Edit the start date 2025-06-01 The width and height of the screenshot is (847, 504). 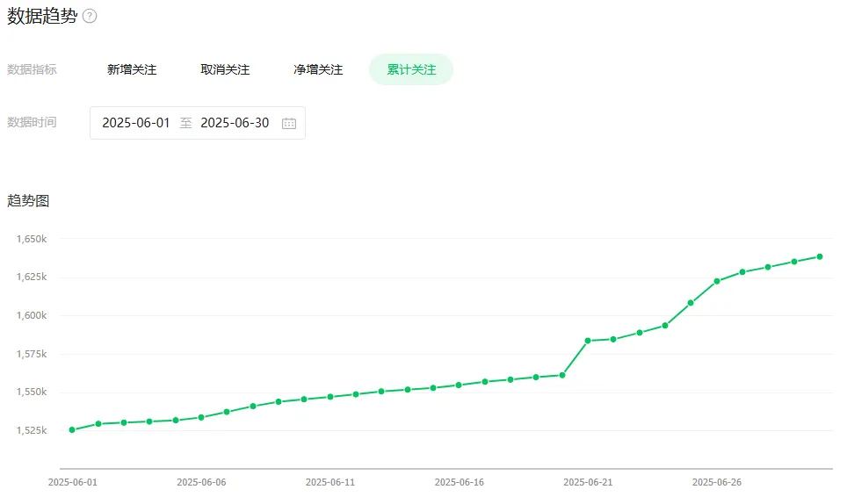pos(136,123)
